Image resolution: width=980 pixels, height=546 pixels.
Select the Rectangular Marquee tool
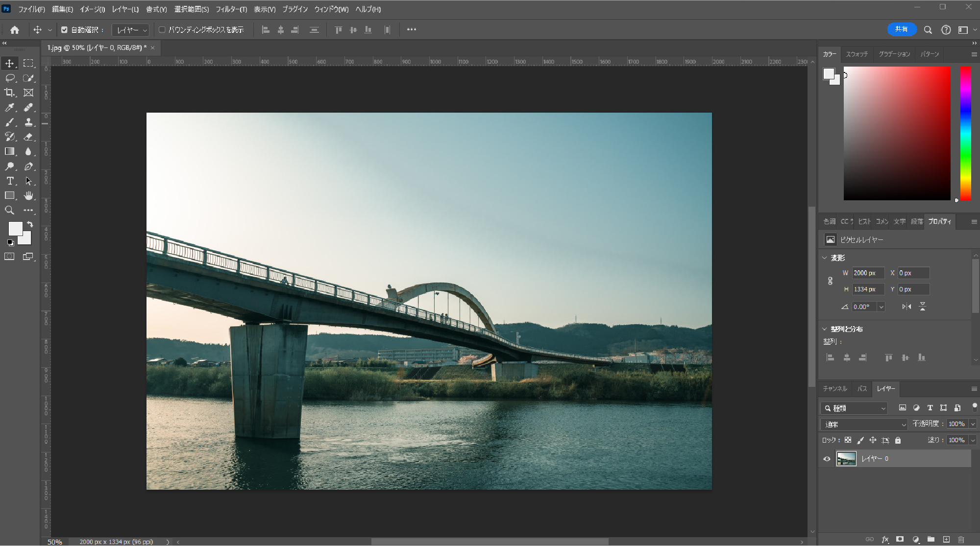(x=28, y=63)
